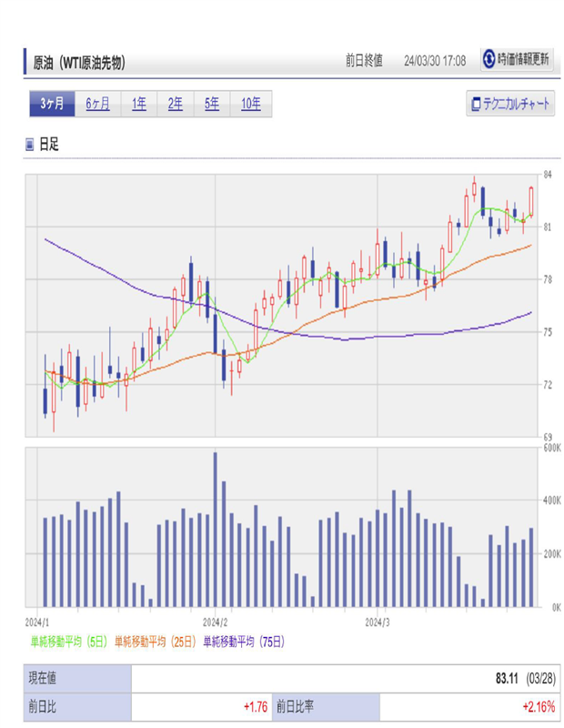Switch to the 2年 period tab
The width and height of the screenshot is (564, 728).
(175, 104)
